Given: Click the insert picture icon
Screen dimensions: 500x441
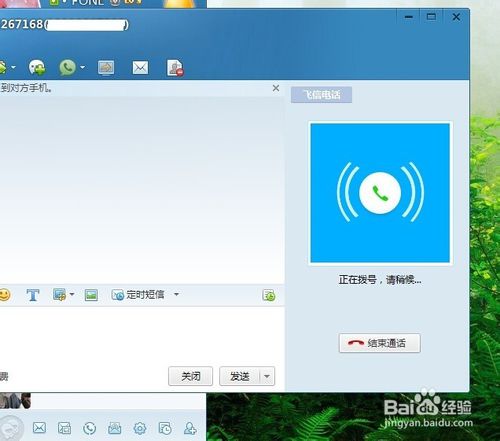Looking at the screenshot, I should click(x=91, y=295).
